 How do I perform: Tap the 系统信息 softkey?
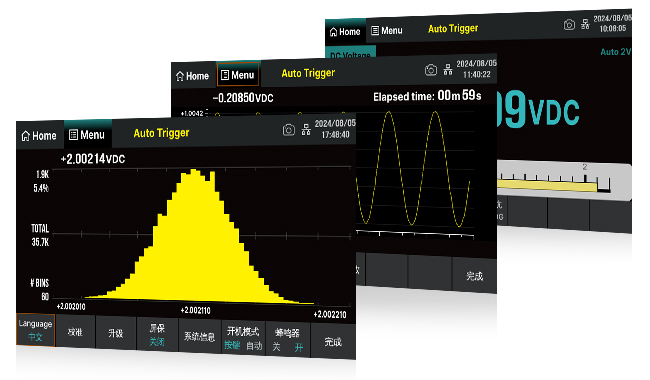pos(199,336)
